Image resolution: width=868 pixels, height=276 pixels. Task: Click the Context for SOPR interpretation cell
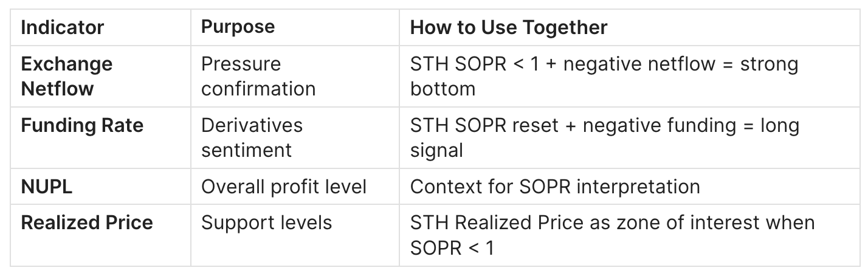click(555, 187)
